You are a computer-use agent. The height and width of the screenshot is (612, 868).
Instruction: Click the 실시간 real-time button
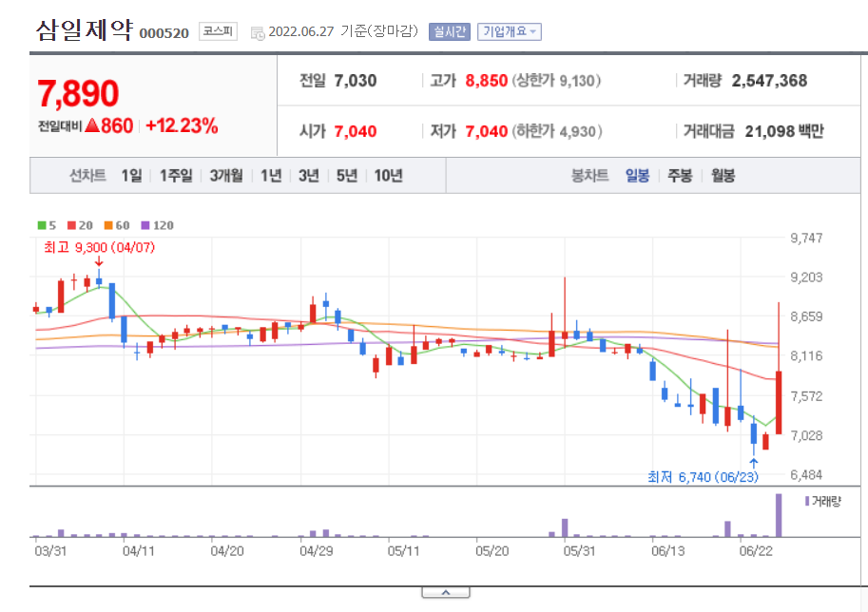click(x=449, y=31)
